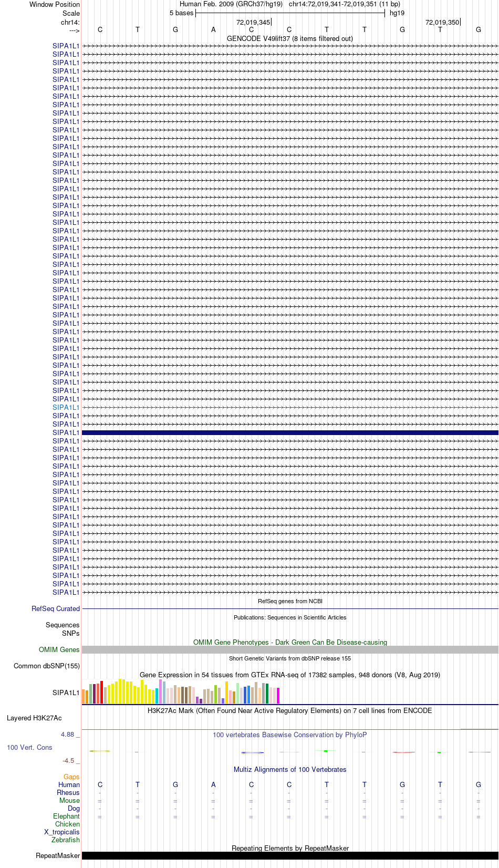The width and height of the screenshot is (499, 868).
Task: Open Publications: Sequences in Scientific Articles title
Action: (x=290, y=617)
